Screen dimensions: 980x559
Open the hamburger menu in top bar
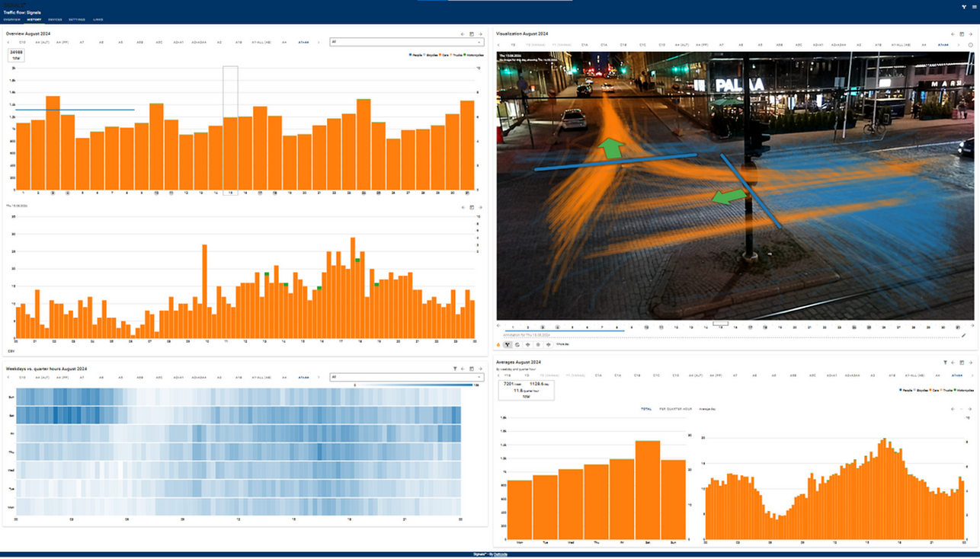[x=974, y=7]
